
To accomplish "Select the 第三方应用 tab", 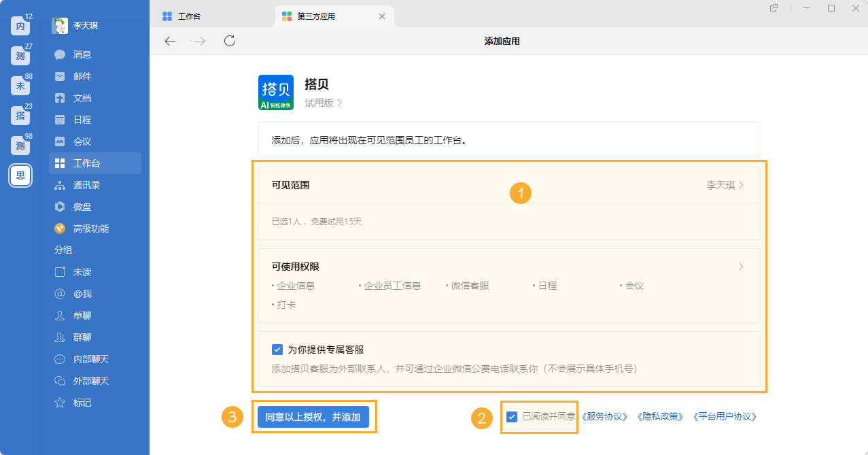I will pos(315,16).
